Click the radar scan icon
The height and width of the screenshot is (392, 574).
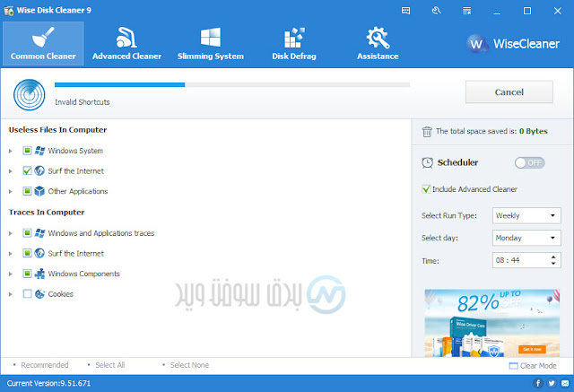(30, 95)
